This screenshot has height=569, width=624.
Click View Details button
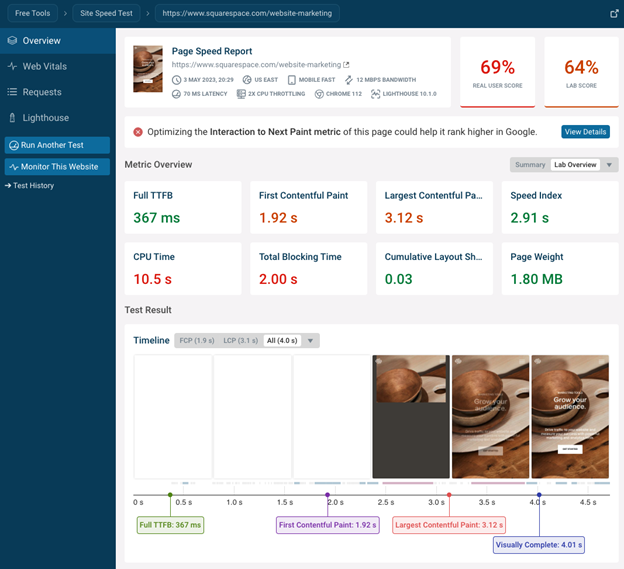585,132
